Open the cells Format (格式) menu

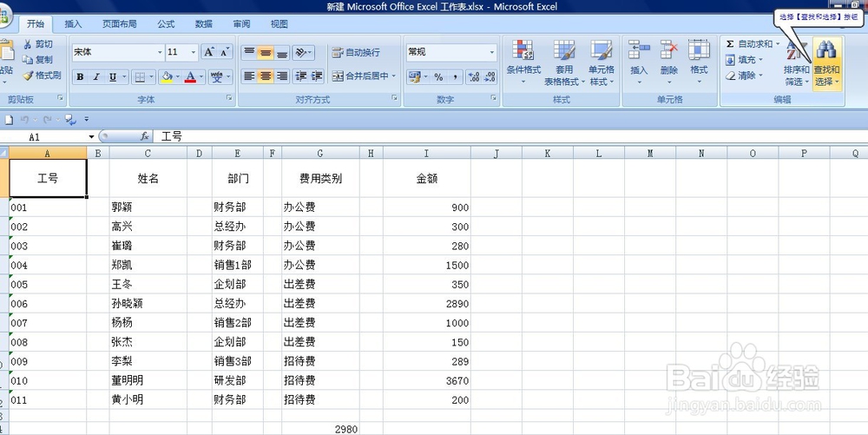tap(699, 62)
